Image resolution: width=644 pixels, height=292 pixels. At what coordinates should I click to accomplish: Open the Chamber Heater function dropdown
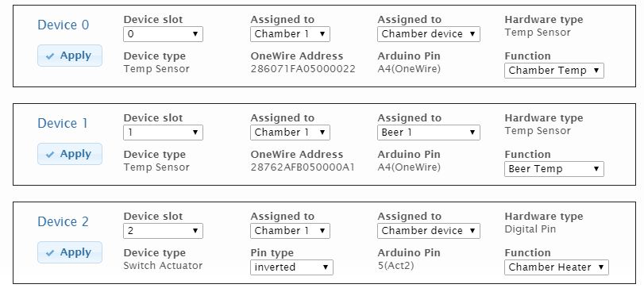tap(557, 267)
